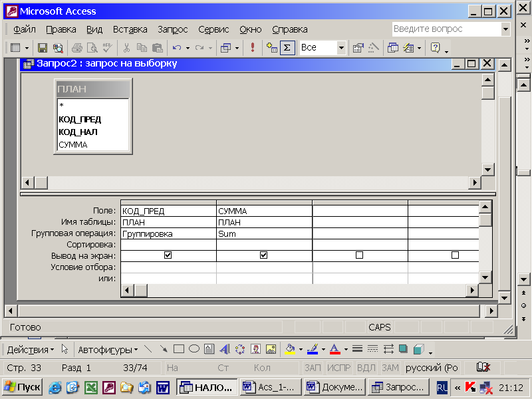Open the help question box dropdown
The image size is (532, 399).
[505, 29]
